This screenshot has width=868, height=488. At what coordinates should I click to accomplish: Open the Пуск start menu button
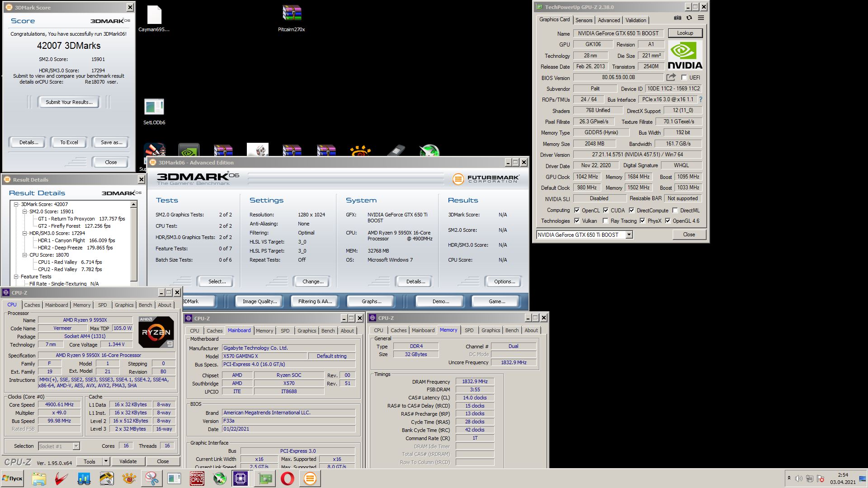tap(13, 479)
